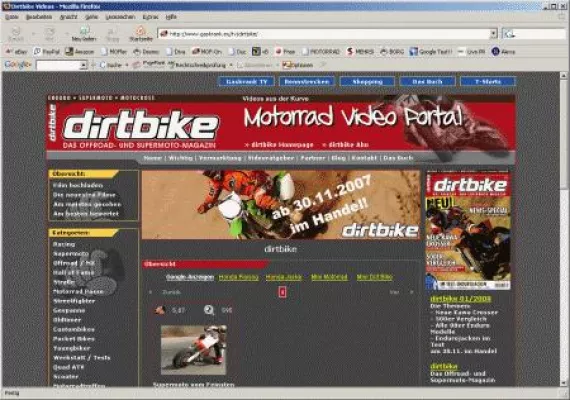Open the MOTORRAD bookmark
The width and height of the screenshot is (570, 400).
(321, 52)
